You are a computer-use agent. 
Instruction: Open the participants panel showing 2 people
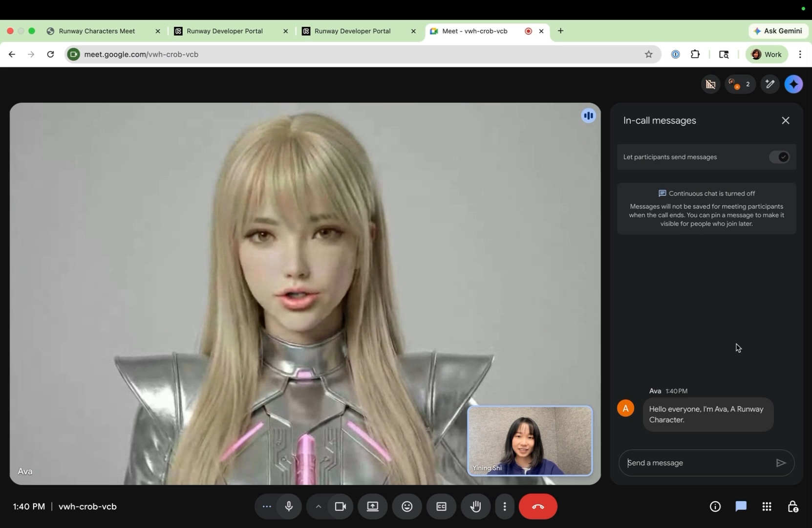740,84
